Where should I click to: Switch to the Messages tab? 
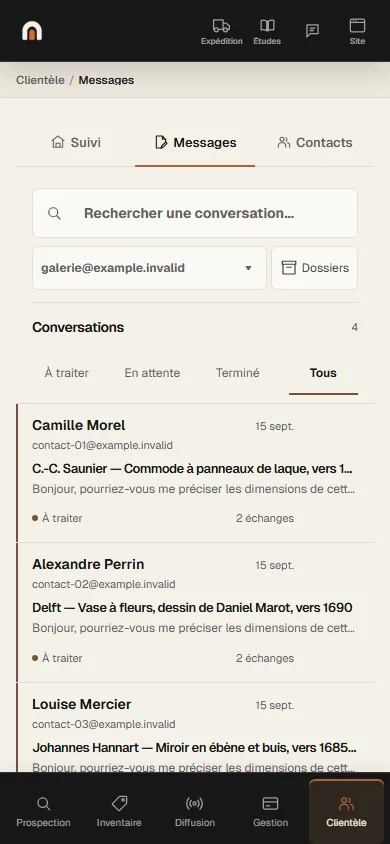(195, 143)
